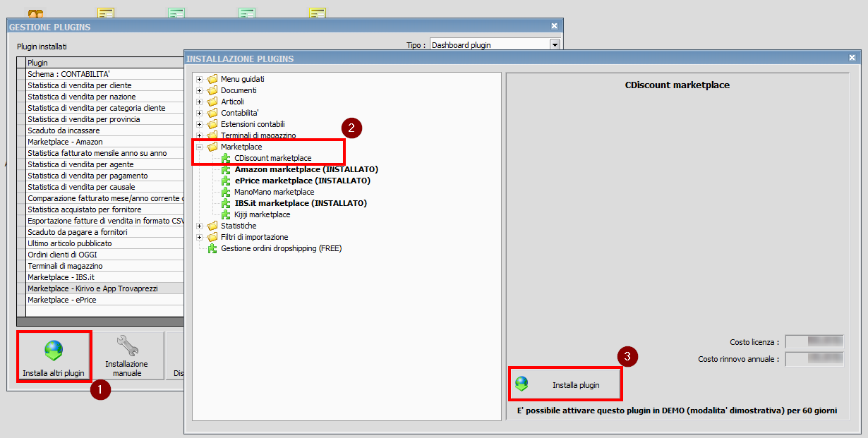Open the Tipo Dashboard plugin dropdown
This screenshot has height=438, width=868.
555,45
